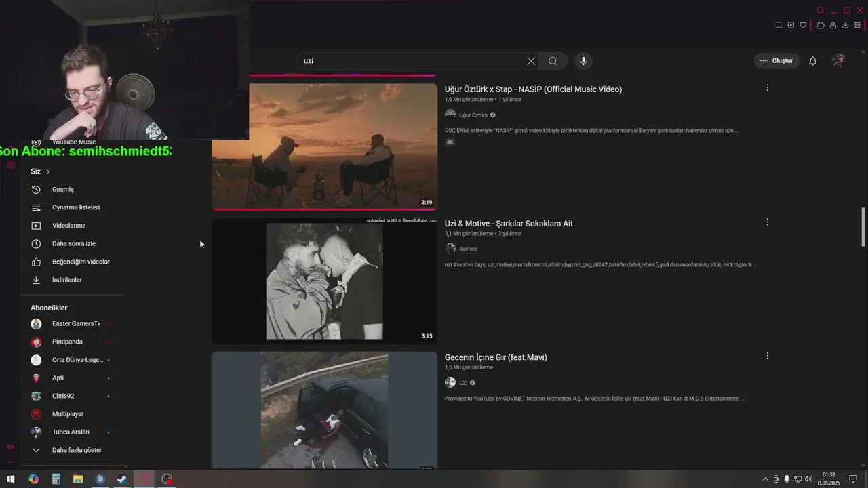Viewport: 868px width, 488px height.
Task: Open the Windows Start button
Action: (11, 479)
